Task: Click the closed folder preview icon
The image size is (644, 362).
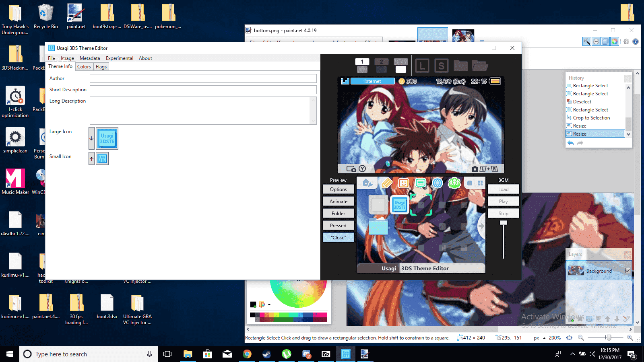Action: pyautogui.click(x=460, y=66)
